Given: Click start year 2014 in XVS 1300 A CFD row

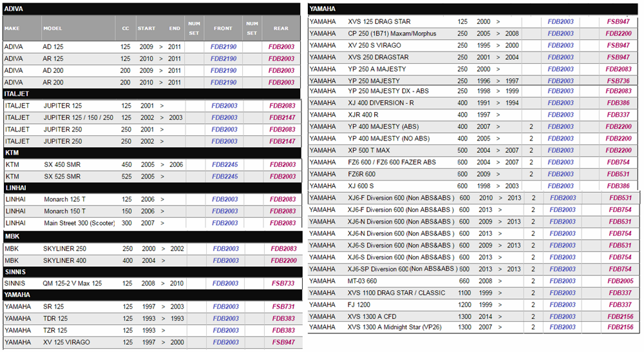Looking at the screenshot, I should tap(486, 317).
